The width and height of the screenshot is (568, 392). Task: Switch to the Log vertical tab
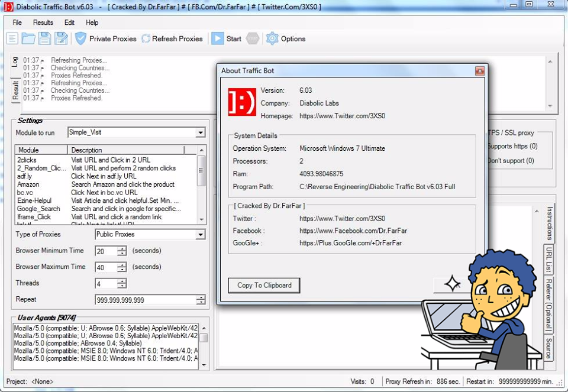[15, 62]
